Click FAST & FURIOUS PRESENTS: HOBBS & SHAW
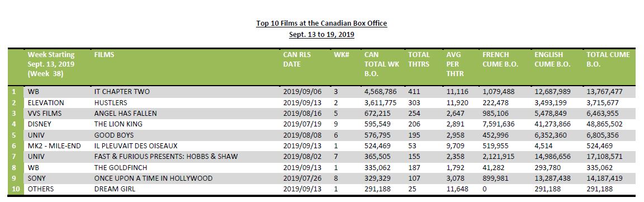The height and width of the screenshot is (202, 644). (x=166, y=157)
